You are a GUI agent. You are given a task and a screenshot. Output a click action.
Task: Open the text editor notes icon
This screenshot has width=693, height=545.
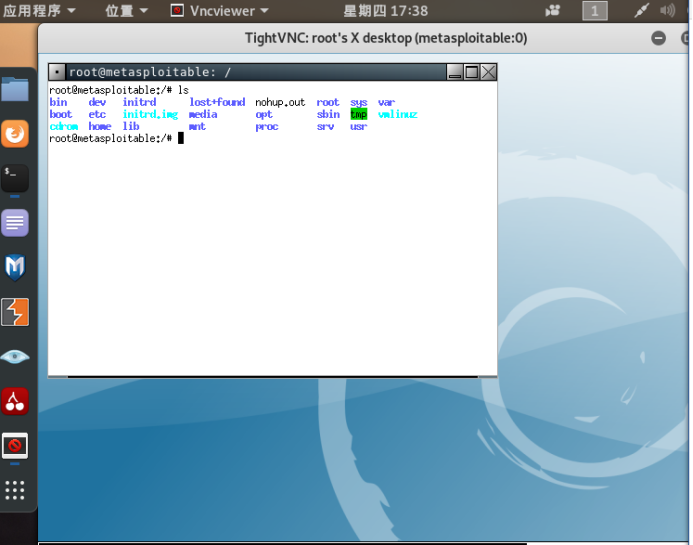(x=15, y=223)
